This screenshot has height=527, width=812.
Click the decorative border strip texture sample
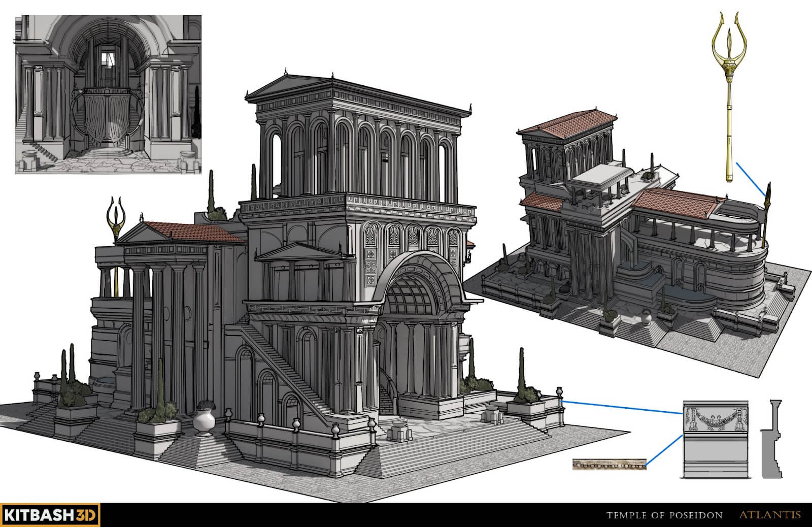[610, 464]
